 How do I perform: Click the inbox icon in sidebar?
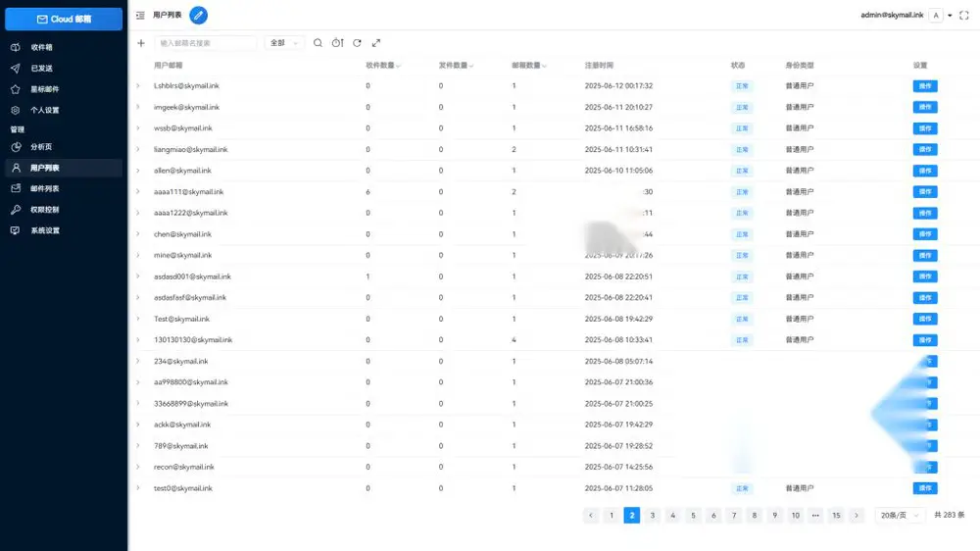(x=16, y=47)
